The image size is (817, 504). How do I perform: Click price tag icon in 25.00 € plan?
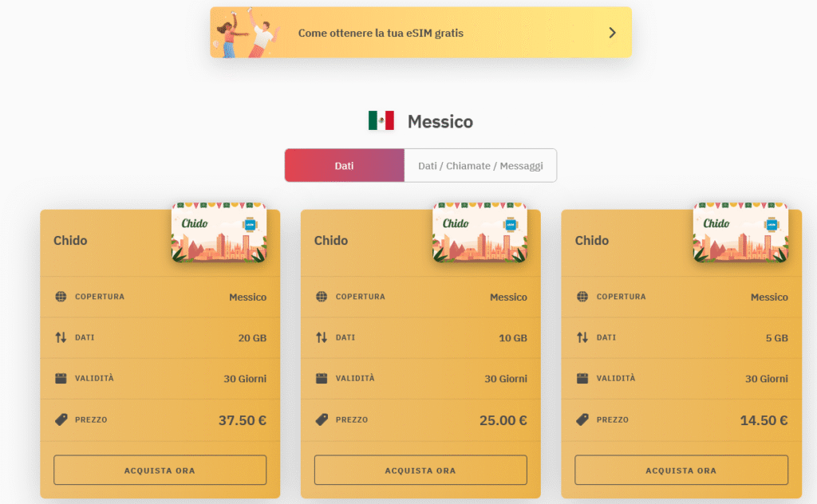tap(322, 419)
